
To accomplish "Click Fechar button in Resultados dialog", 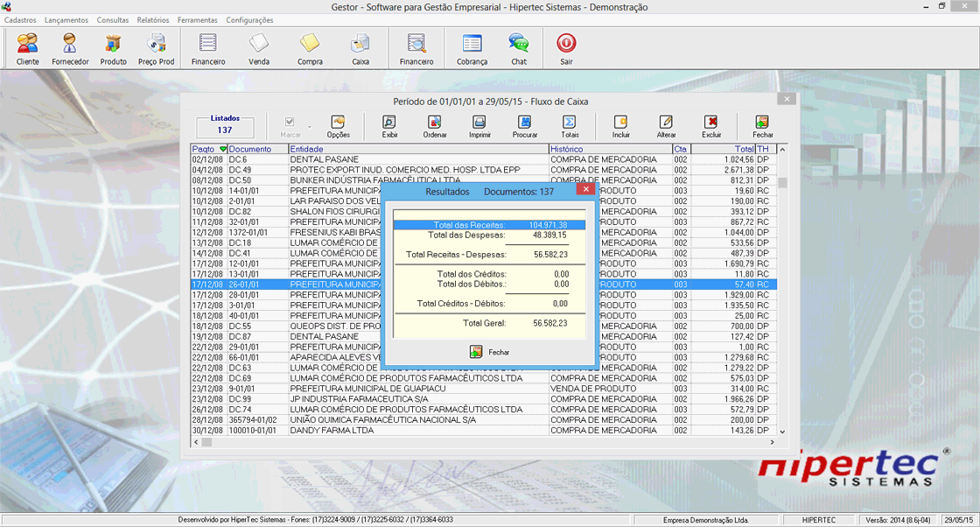I will coord(490,352).
